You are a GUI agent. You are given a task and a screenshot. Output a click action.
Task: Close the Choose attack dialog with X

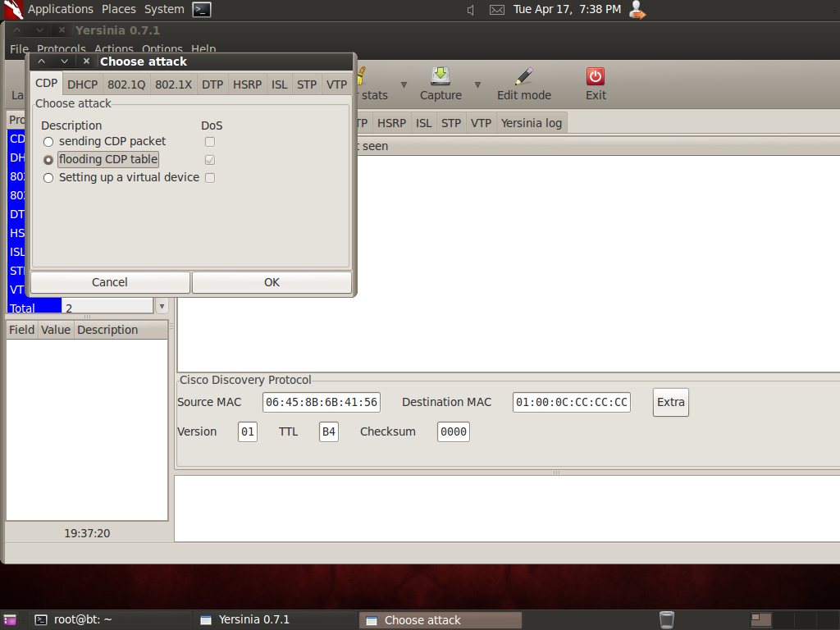pyautogui.click(x=86, y=61)
